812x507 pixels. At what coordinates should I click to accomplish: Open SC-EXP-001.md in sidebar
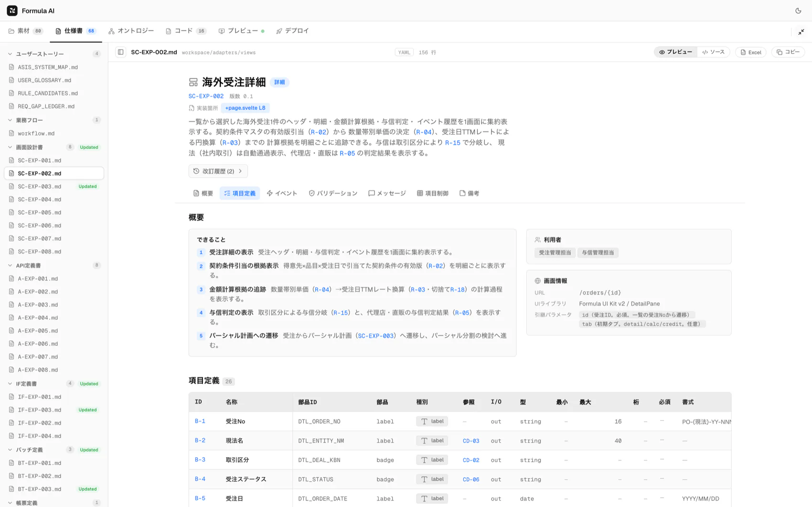(54, 160)
